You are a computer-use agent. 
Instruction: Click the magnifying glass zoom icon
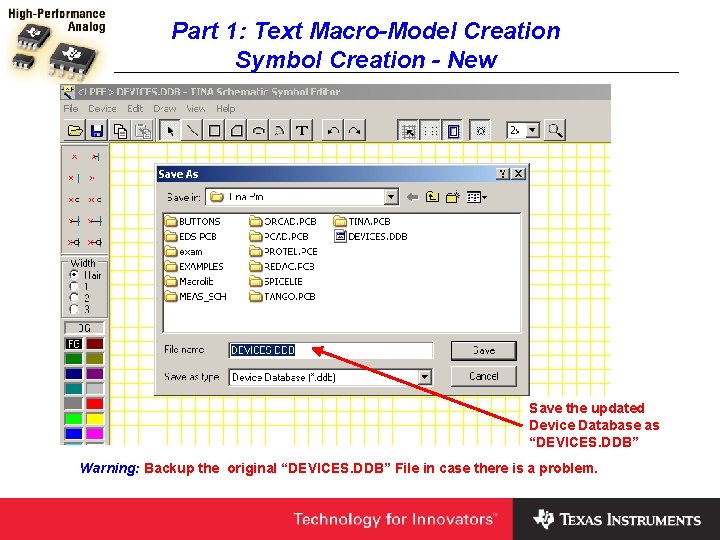555,131
